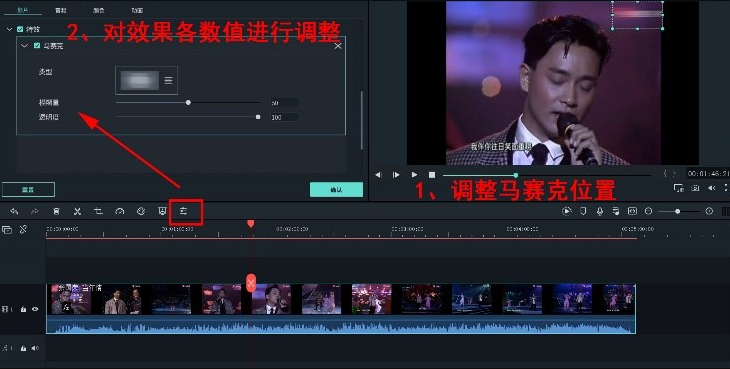The width and height of the screenshot is (730, 369).
Task: Click the preview playback progress handle
Action: [516, 175]
